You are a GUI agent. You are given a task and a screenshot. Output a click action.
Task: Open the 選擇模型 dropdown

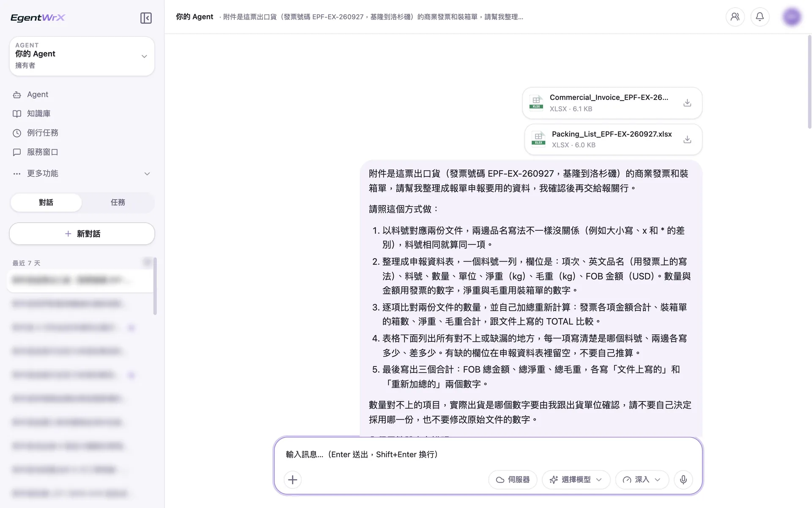point(576,480)
